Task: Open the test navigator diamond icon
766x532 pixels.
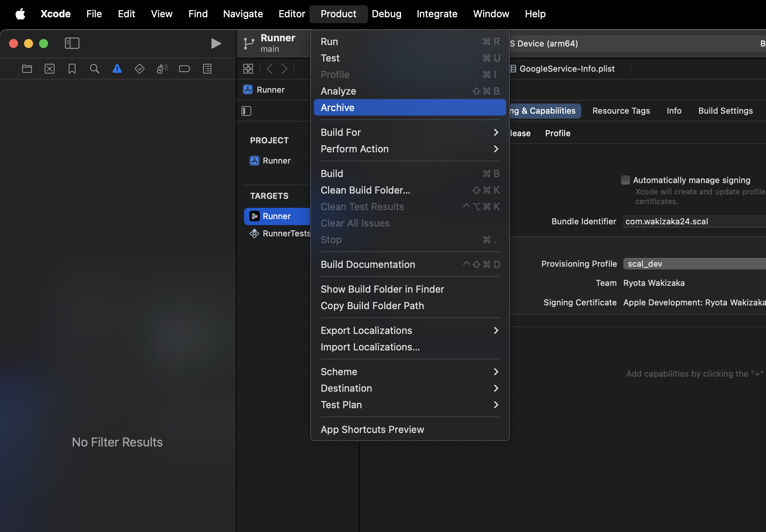Action: pyautogui.click(x=139, y=69)
